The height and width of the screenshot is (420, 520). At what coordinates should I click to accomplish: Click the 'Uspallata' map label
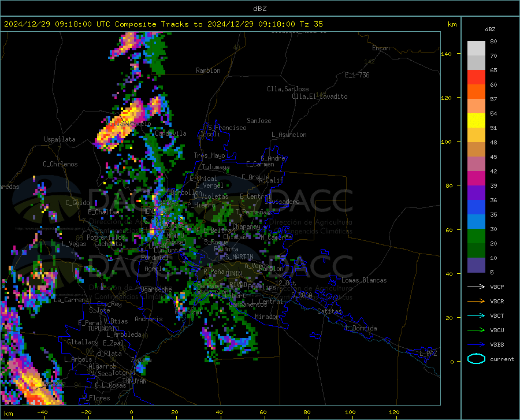60,139
